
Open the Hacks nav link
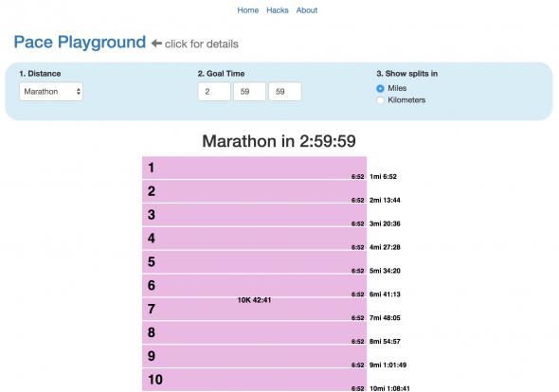coord(278,10)
